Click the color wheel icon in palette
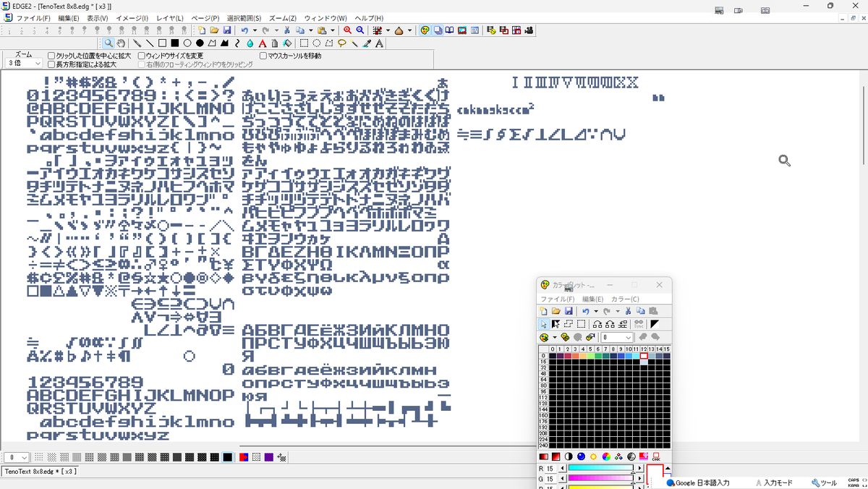Screen dimensions: 868x489 606,457
